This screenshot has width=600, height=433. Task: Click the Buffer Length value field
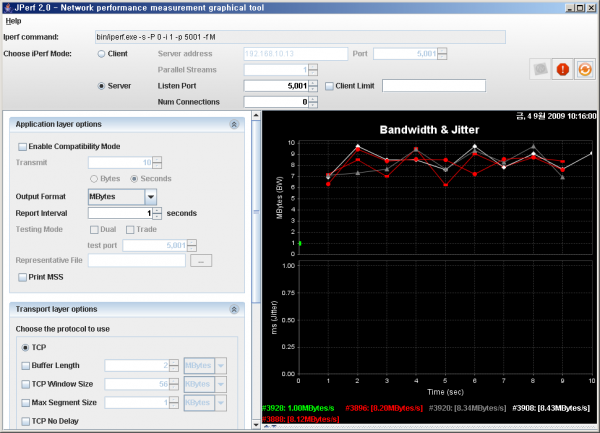[x=137, y=366]
